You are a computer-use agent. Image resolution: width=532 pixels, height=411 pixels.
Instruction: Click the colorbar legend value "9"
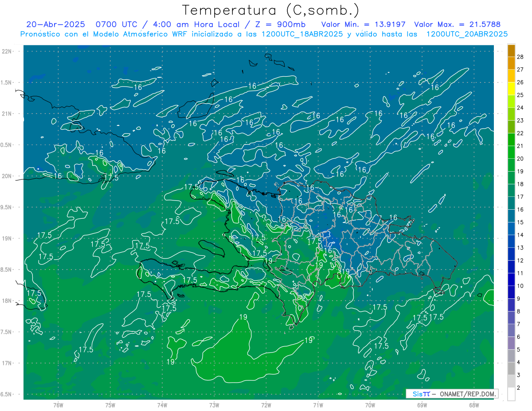click(x=519, y=299)
